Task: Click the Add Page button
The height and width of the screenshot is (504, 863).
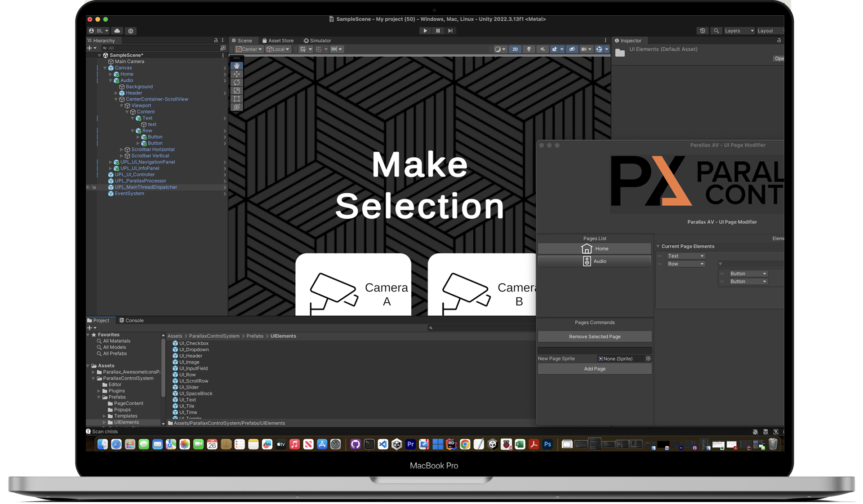Action: point(594,368)
